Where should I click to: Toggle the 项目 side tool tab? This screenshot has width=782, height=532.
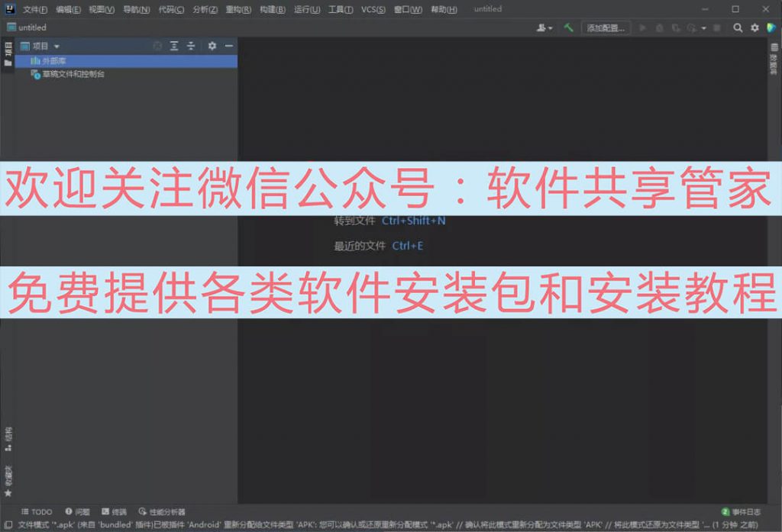tap(8, 54)
